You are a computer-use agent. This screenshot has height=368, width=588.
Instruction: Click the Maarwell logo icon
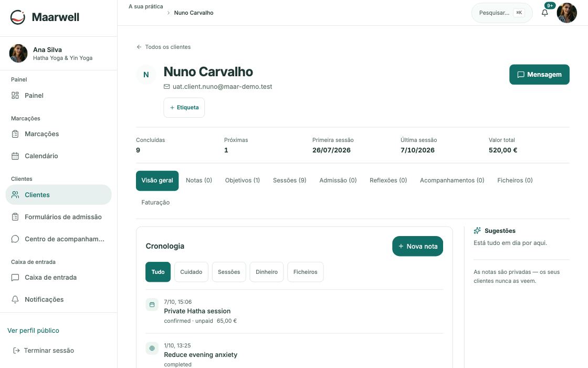point(18,17)
